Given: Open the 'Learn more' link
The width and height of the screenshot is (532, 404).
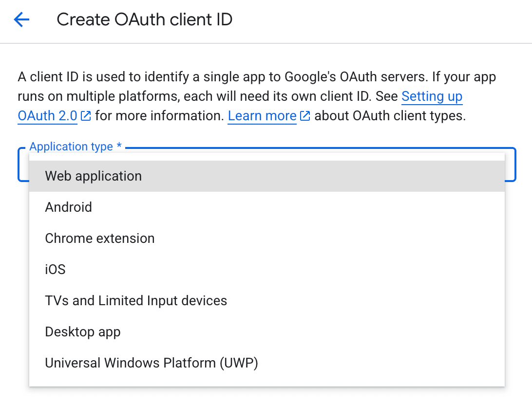Looking at the screenshot, I should (x=262, y=116).
